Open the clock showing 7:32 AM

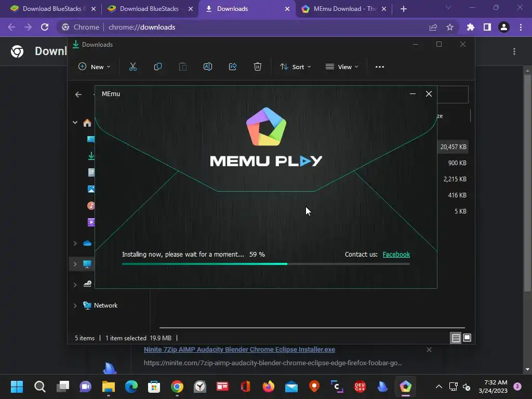pyautogui.click(x=493, y=387)
